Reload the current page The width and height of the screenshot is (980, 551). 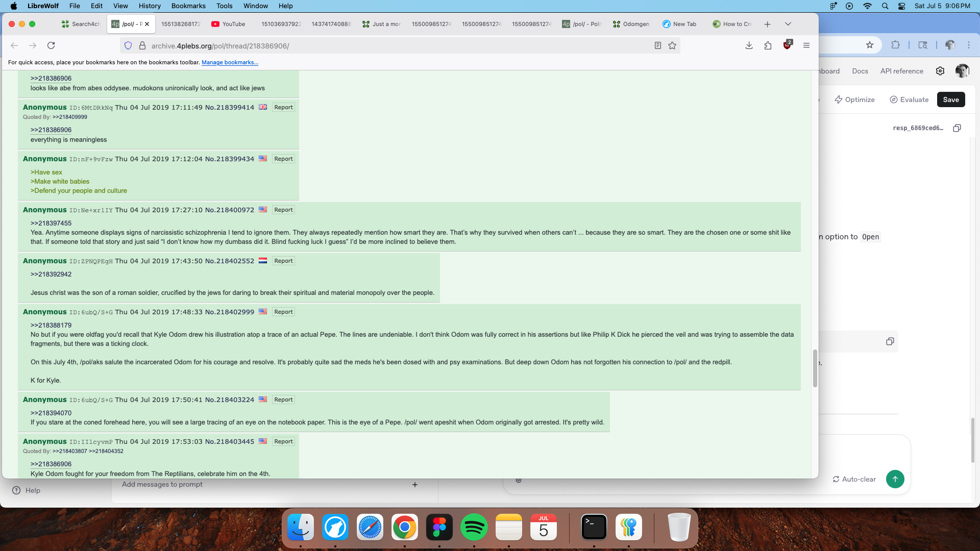tap(51, 45)
